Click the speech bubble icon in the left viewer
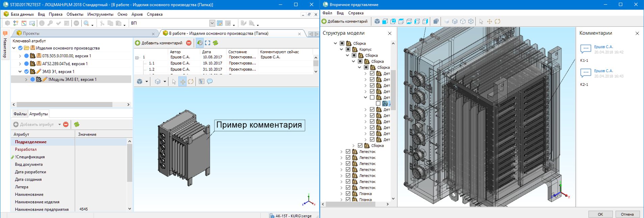Viewport: 644px width, 218px height. 210,82
